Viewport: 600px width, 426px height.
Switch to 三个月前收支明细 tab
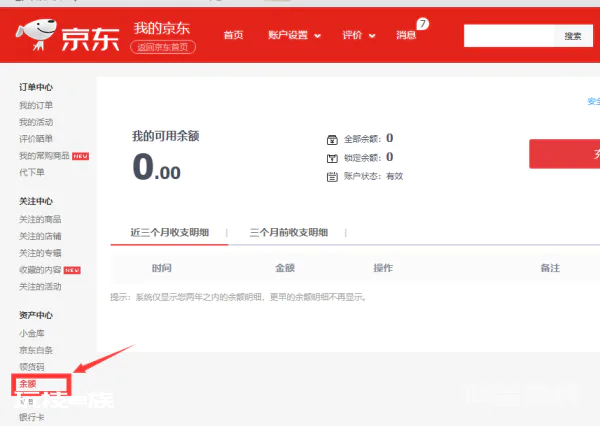tap(289, 232)
